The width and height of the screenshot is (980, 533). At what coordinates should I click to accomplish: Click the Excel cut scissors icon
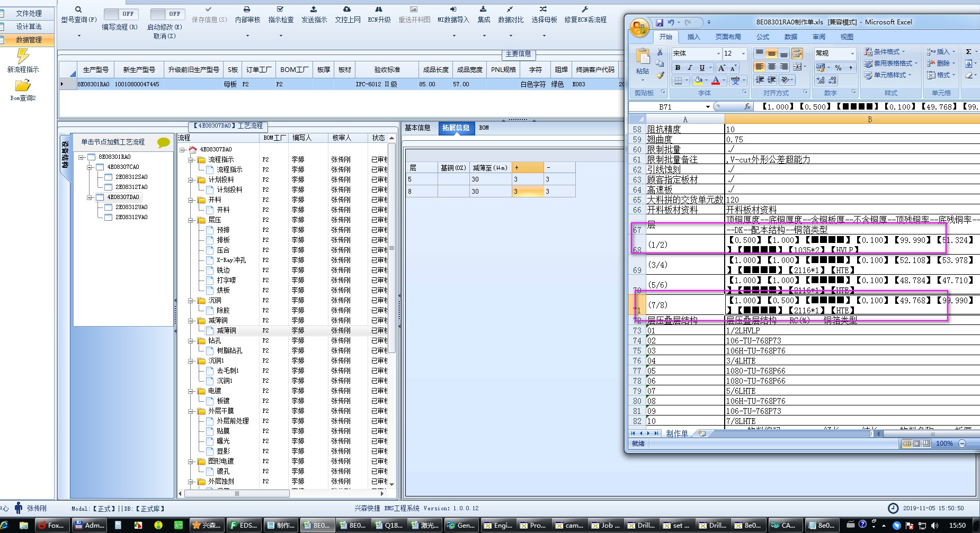[x=660, y=52]
